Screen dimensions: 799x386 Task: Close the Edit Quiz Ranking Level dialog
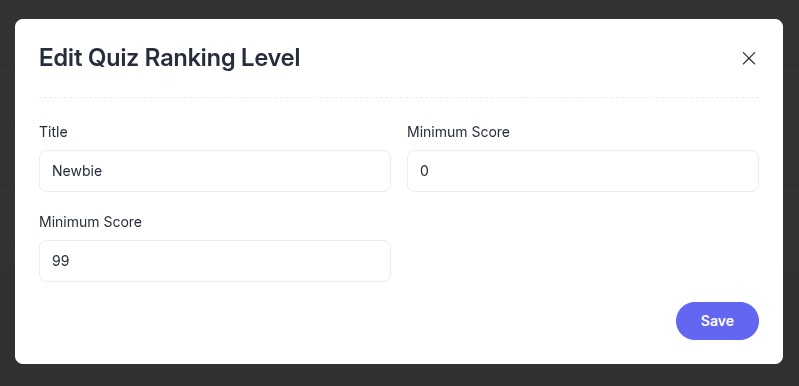pos(749,59)
